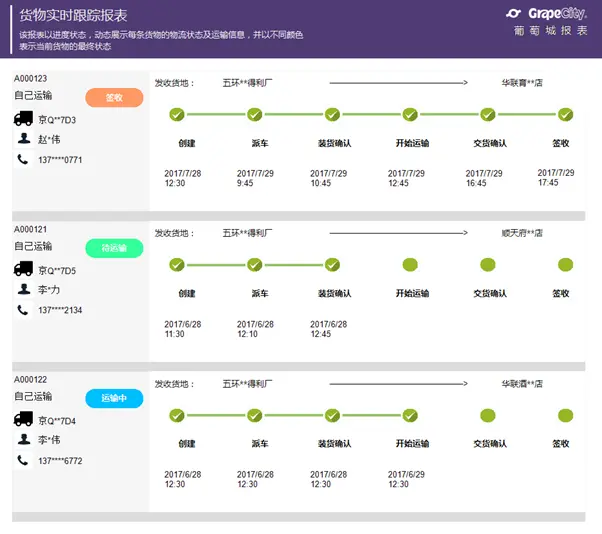Click the destination 华联育**店
602x534 pixels.
[522, 83]
